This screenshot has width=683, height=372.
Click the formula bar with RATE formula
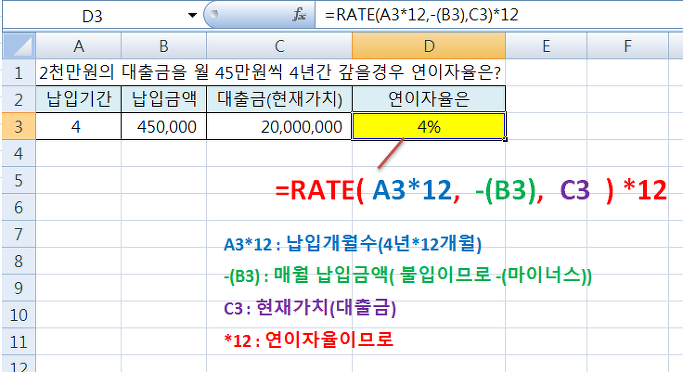point(499,15)
